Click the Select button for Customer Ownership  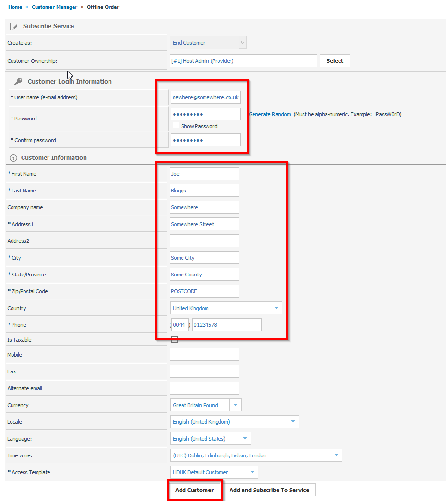coord(335,61)
